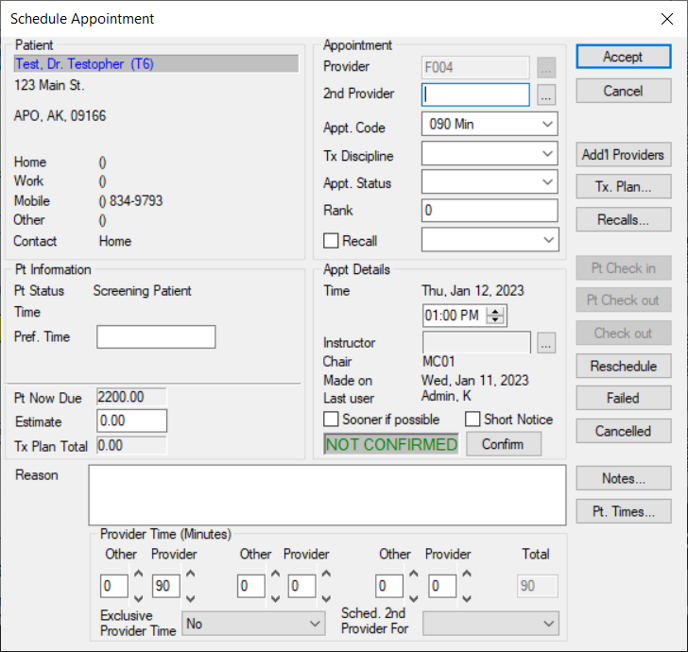688x652 pixels.
Task: Increase first Provider minutes (90) up arrow
Action: pyautogui.click(x=190, y=573)
